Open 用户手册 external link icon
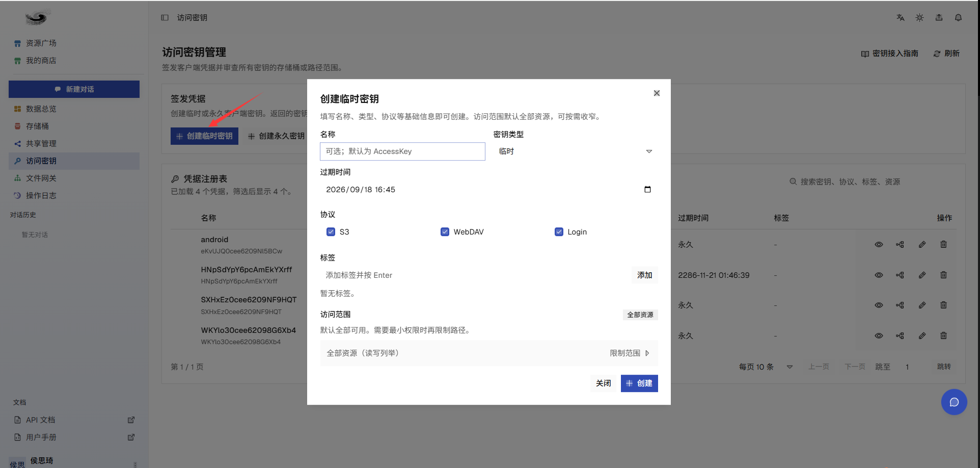 coord(131,437)
